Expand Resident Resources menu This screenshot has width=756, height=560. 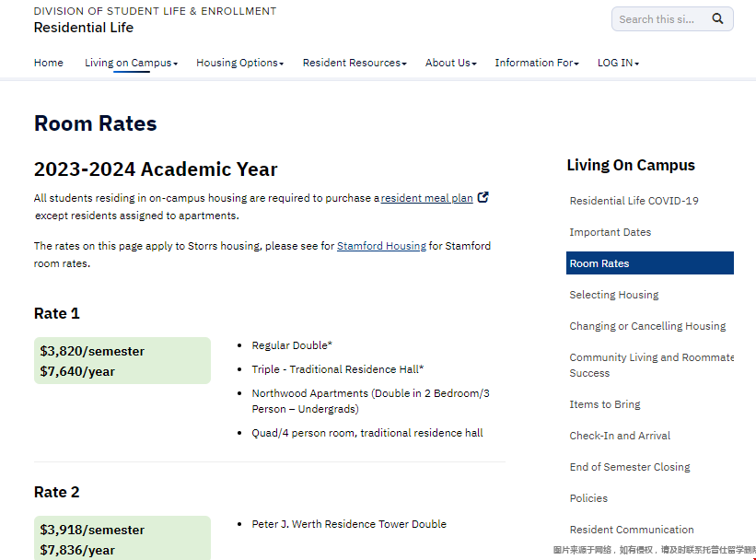[354, 63]
